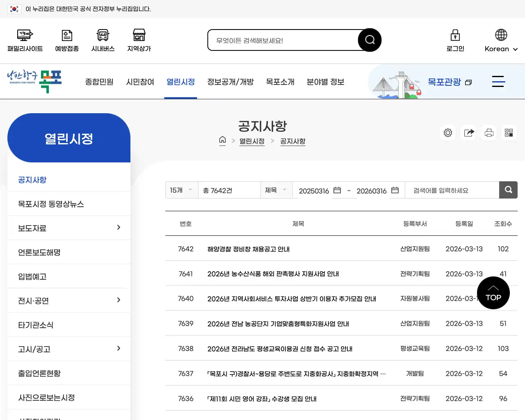
Task: Open notice 7642 about 해양경찰 정비창 채용공고
Action: [x=248, y=249]
